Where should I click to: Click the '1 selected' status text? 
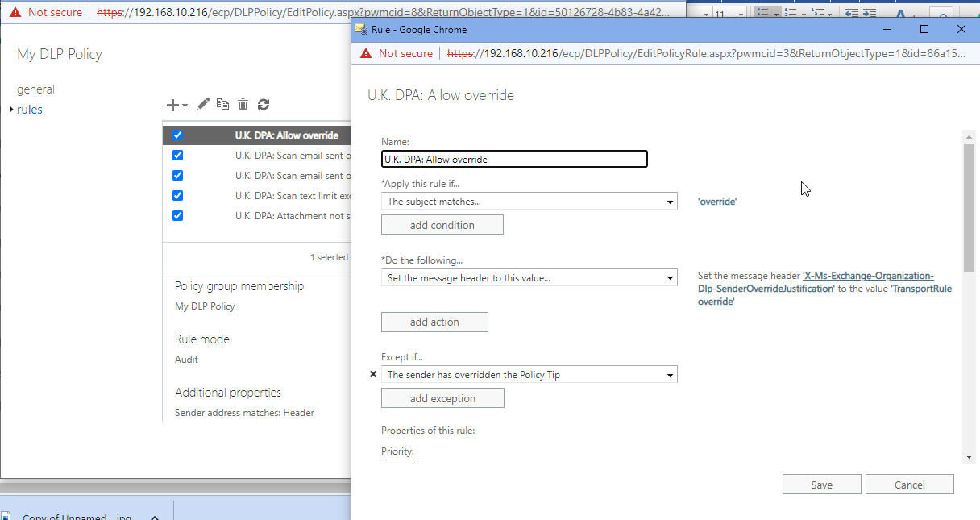(x=329, y=257)
